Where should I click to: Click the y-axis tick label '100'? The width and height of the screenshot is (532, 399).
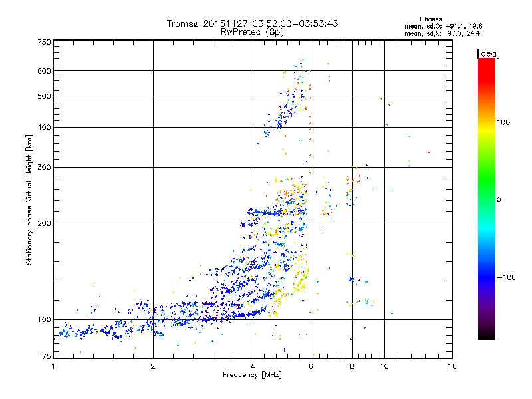point(44,319)
